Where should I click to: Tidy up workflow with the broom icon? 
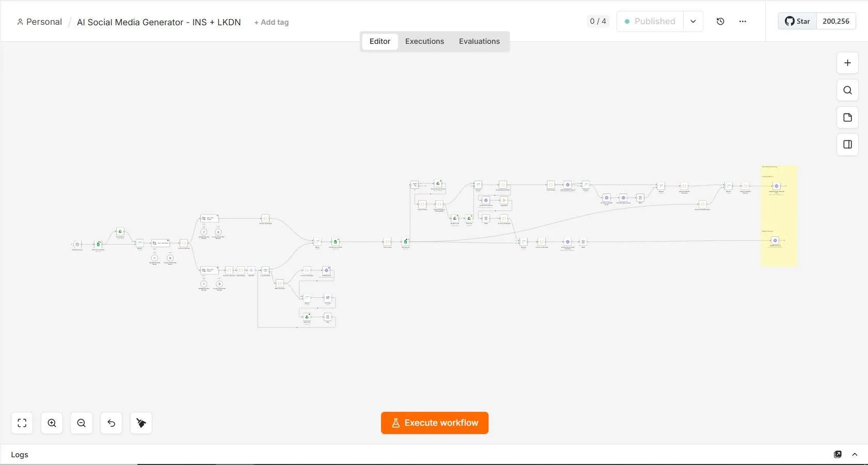tap(141, 423)
